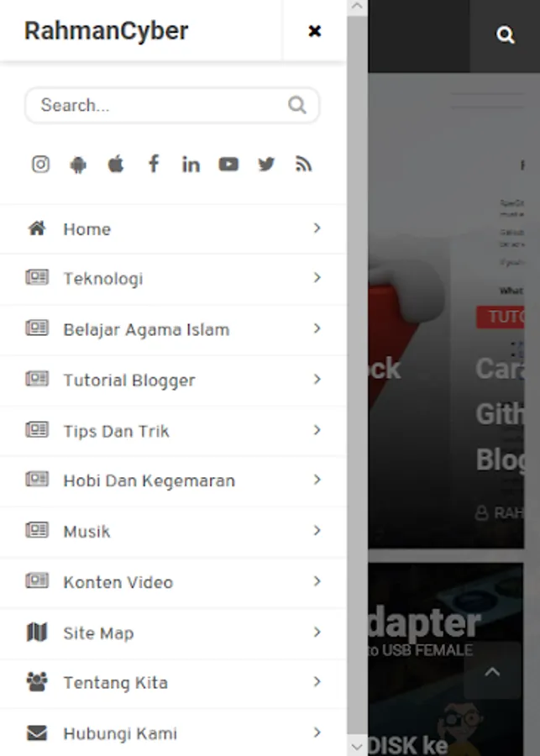Click the house icon beside Home
The image size is (540, 756).
[37, 228]
